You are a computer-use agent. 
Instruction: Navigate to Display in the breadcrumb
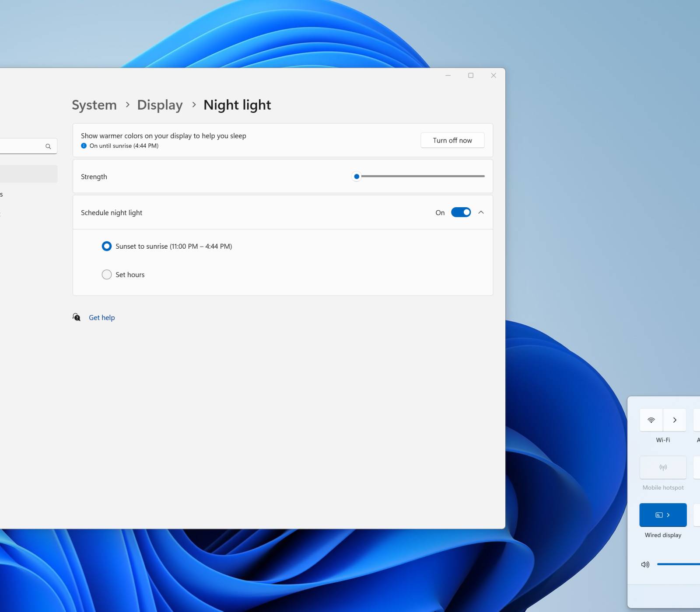160,105
